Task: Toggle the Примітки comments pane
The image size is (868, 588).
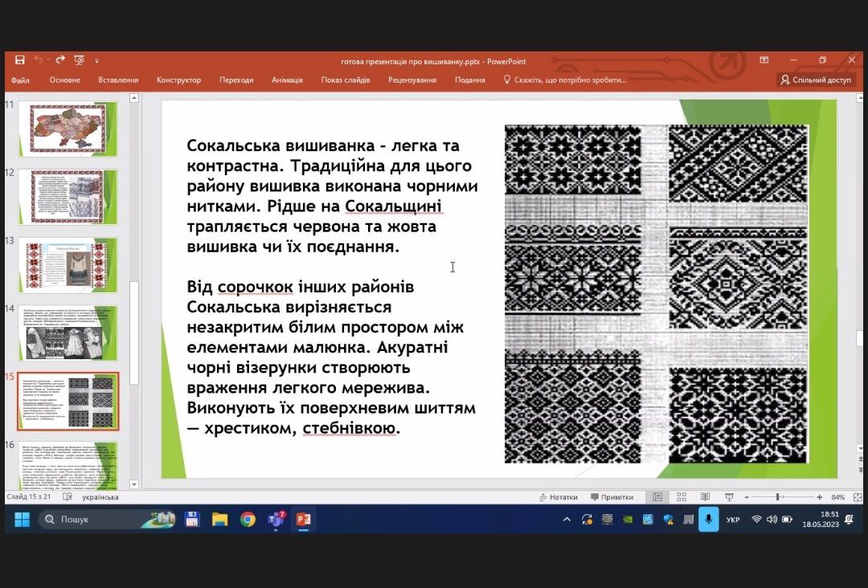Action: [612, 497]
